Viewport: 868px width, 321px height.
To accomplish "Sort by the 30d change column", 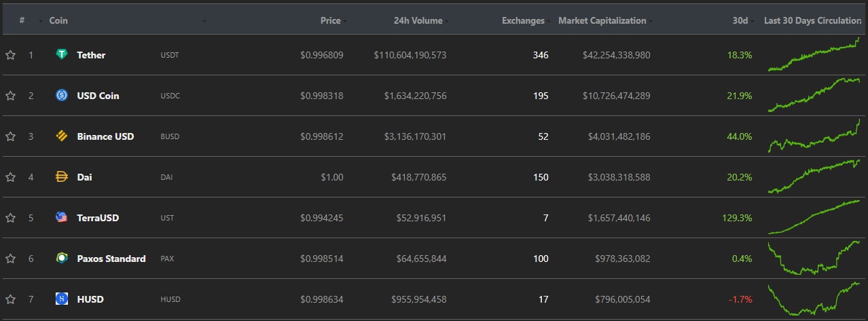I will coord(740,20).
